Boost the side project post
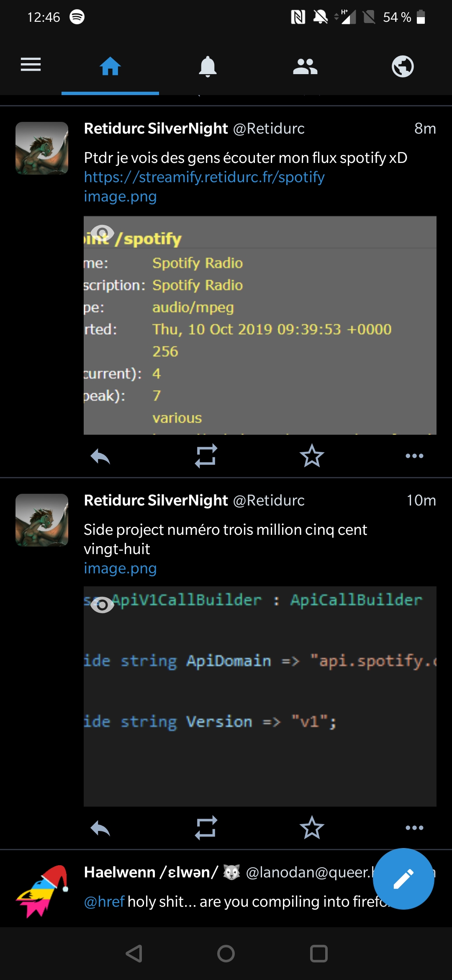The height and width of the screenshot is (980, 452). coord(206,828)
